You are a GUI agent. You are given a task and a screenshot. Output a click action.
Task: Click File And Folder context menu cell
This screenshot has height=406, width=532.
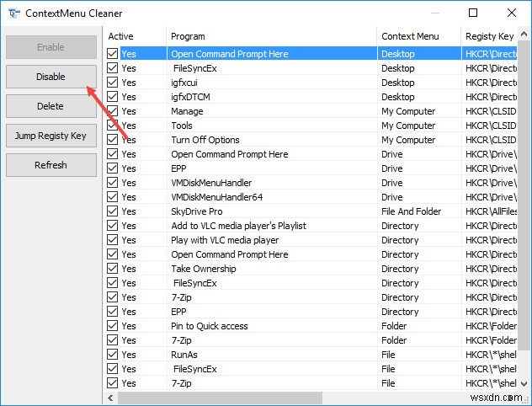coord(411,211)
